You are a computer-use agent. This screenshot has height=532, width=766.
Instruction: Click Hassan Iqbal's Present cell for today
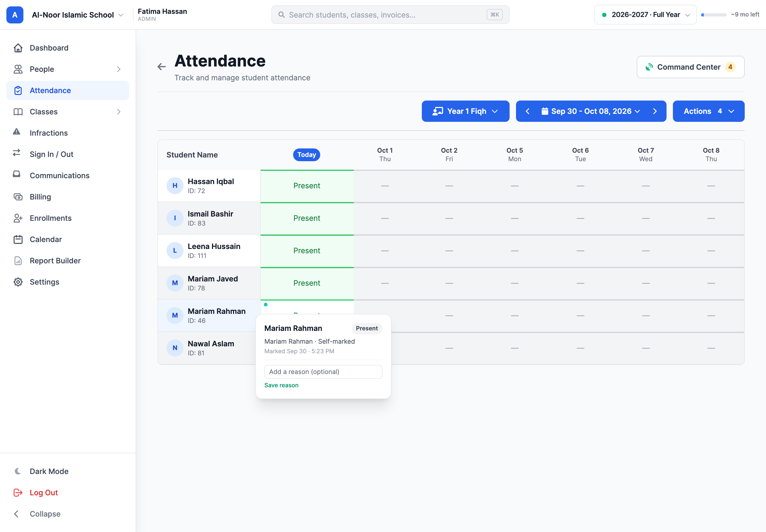307,186
